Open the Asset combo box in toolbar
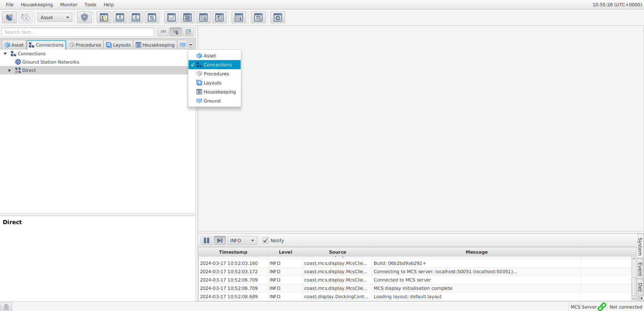Screen dimensions: 644x311 pyautogui.click(x=55, y=17)
